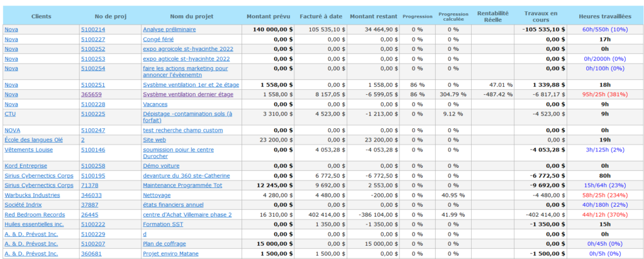Open the Nettoyage project link
This screenshot has width=644, height=259.
point(157,195)
